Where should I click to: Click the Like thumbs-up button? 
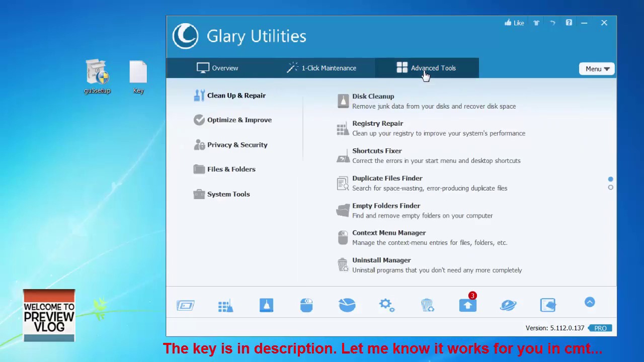(514, 23)
